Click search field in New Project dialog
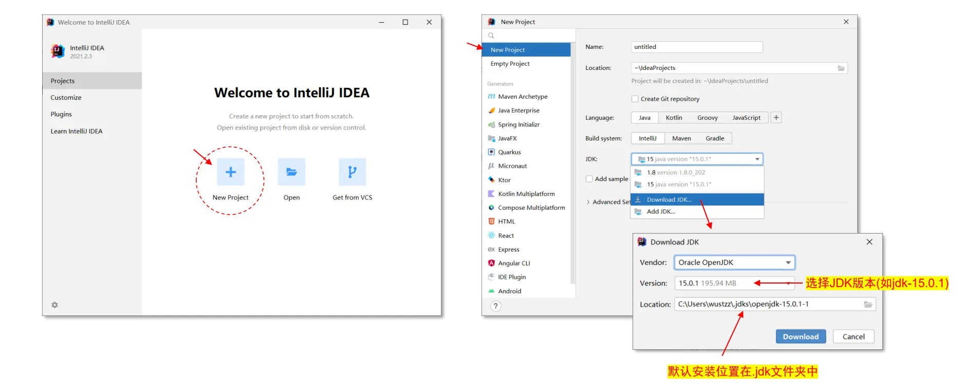 point(529,35)
